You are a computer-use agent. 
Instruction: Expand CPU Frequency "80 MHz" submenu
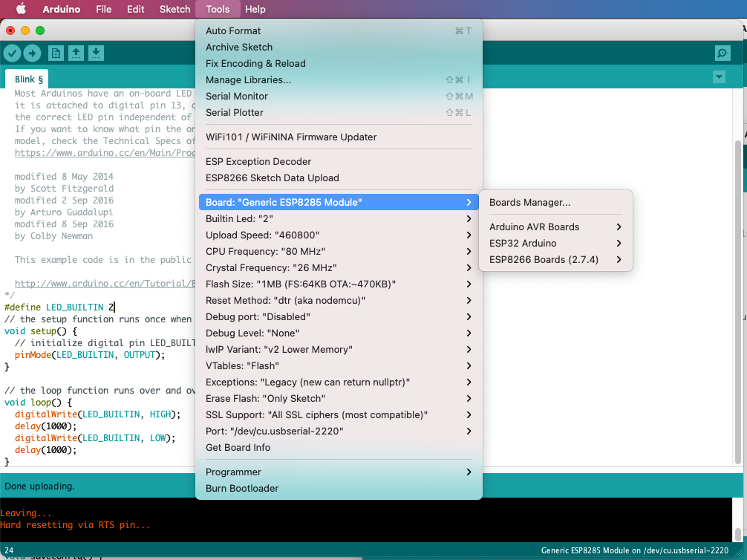pyautogui.click(x=339, y=251)
